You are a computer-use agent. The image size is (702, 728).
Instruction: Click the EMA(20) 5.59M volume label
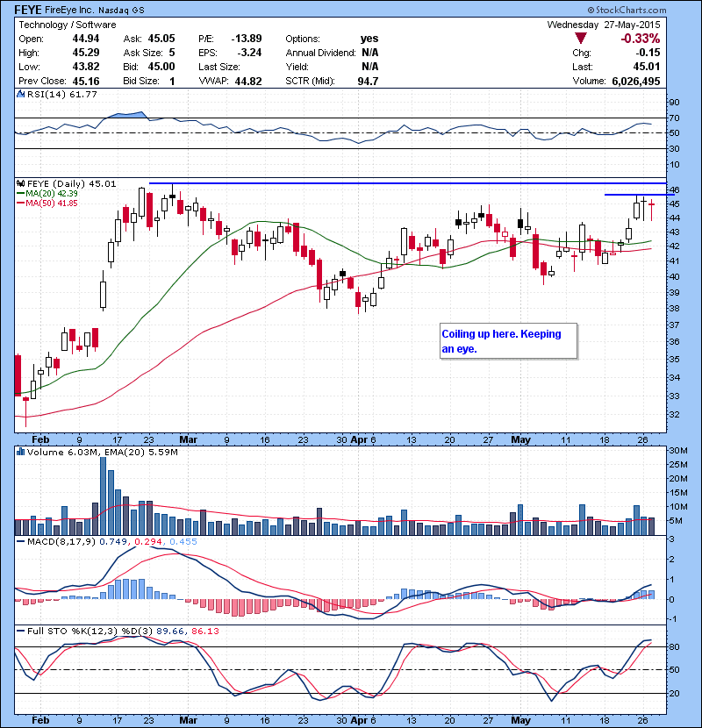(x=140, y=453)
